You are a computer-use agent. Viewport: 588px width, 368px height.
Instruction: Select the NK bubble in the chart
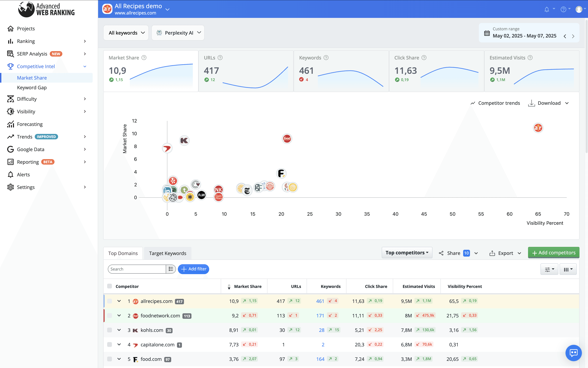click(x=218, y=189)
